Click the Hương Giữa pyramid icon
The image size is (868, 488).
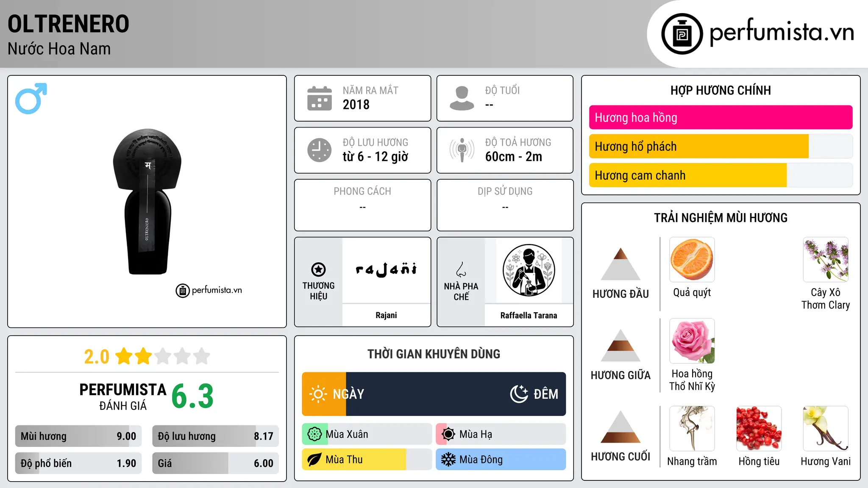[x=620, y=345]
